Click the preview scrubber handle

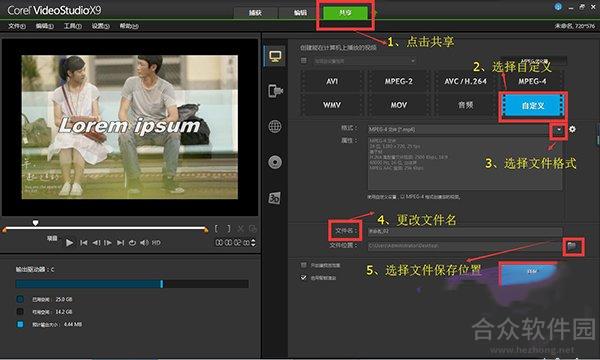pos(35,222)
